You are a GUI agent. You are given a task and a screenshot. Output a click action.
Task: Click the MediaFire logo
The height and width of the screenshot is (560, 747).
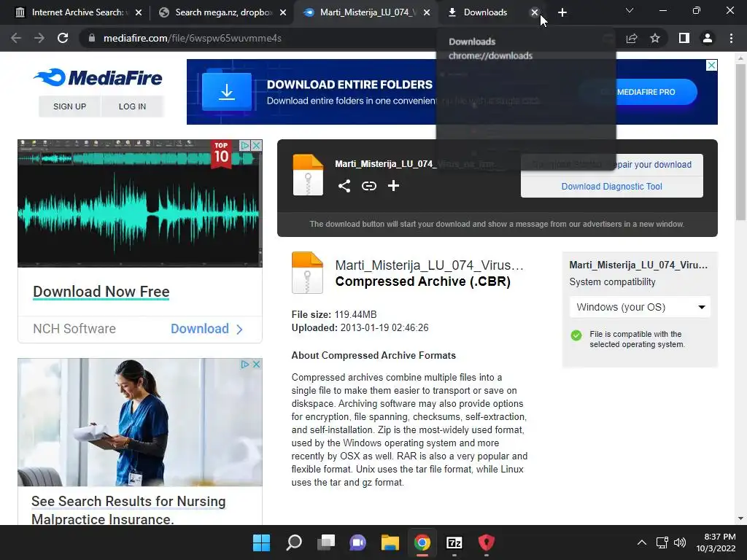98,77
